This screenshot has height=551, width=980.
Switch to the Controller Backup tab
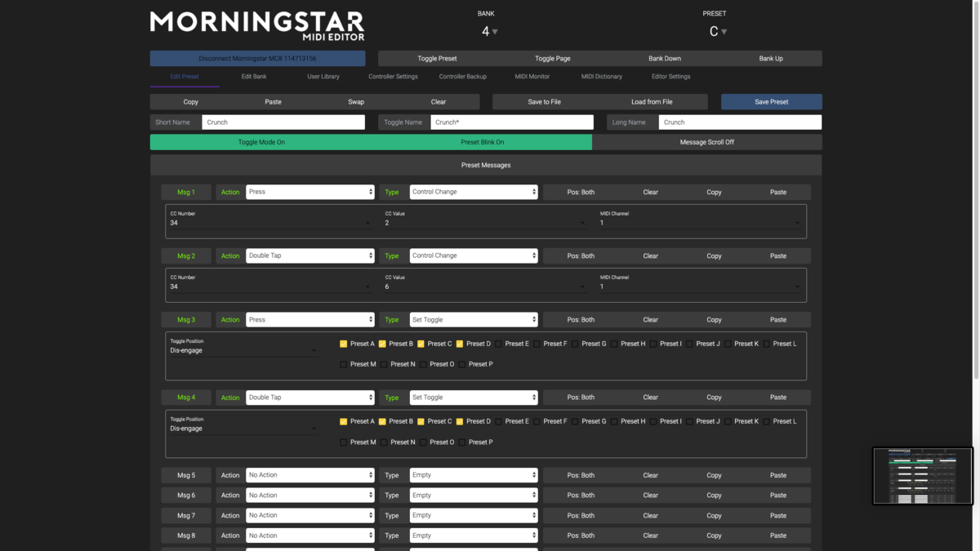click(462, 77)
